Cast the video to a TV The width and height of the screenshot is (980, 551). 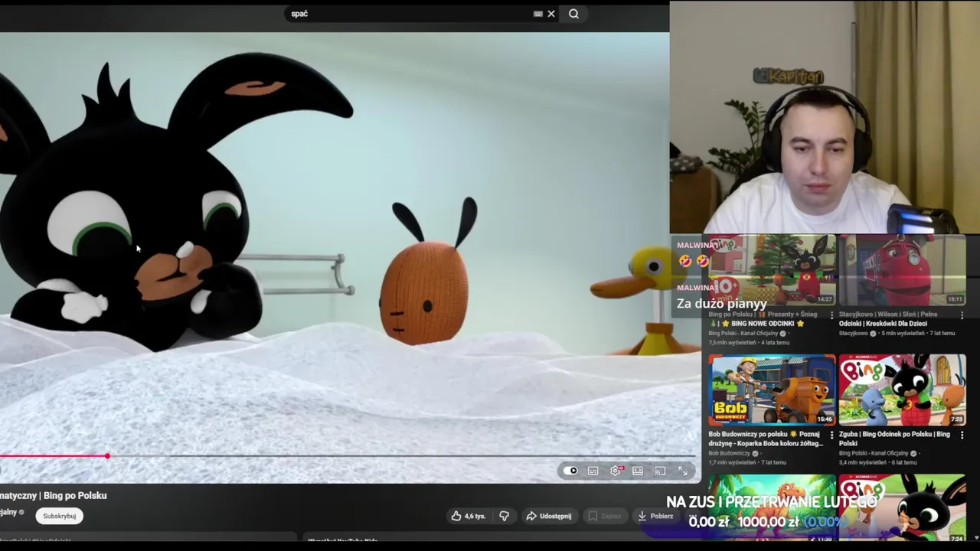[x=660, y=471]
